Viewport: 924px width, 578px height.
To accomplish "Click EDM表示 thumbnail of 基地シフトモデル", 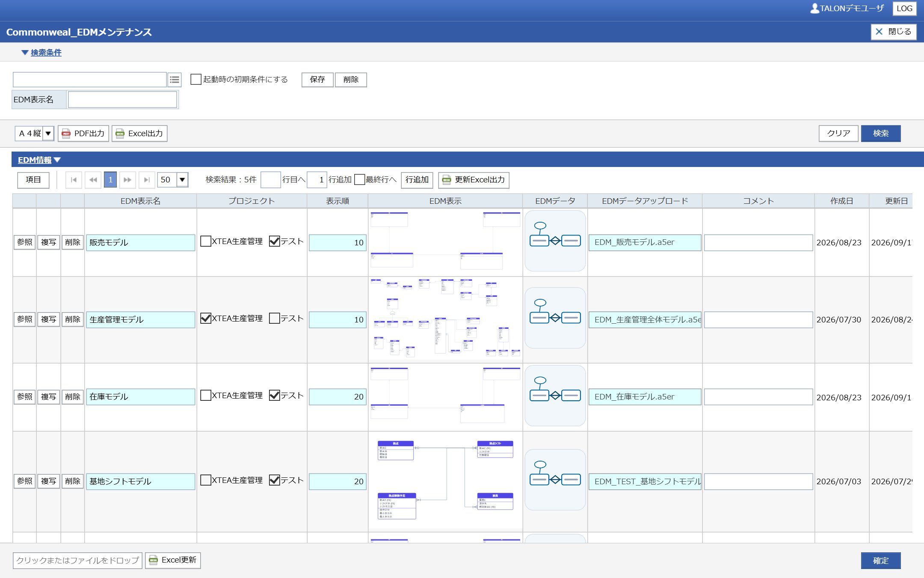I will pos(445,481).
